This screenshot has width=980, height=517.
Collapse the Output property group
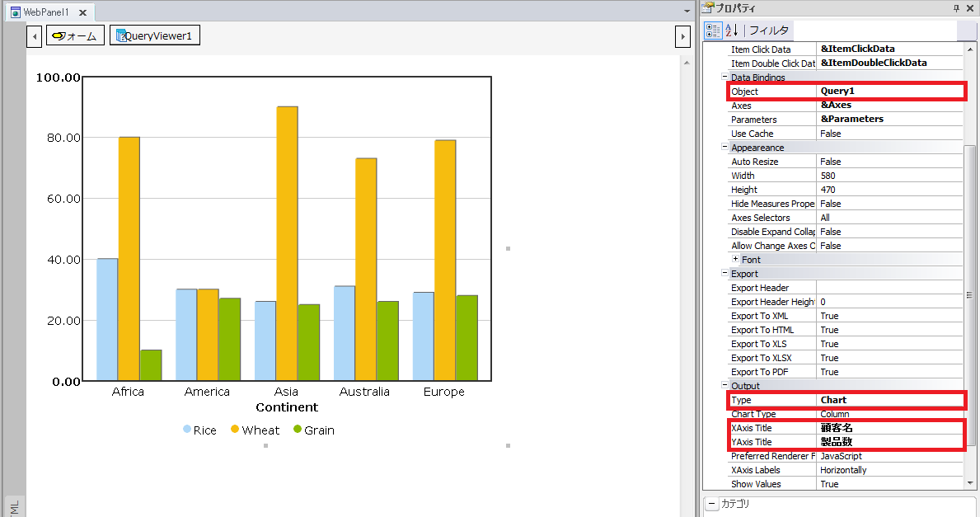click(724, 386)
